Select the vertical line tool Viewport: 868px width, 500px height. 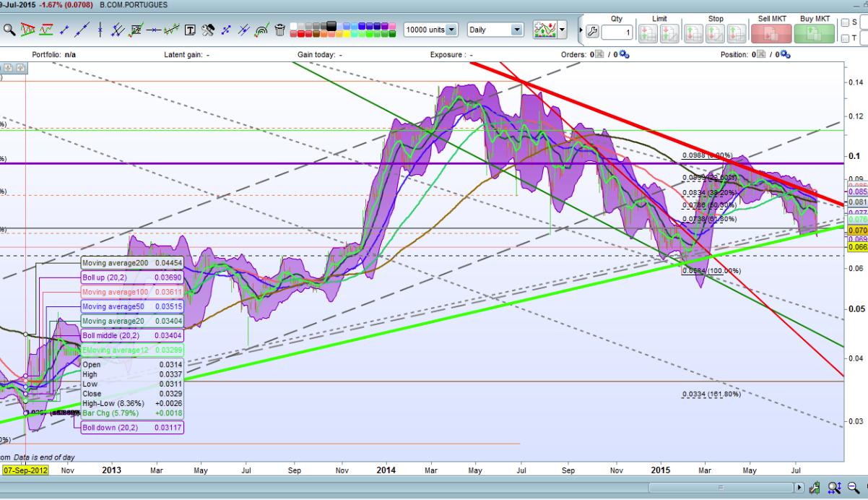pos(100,30)
